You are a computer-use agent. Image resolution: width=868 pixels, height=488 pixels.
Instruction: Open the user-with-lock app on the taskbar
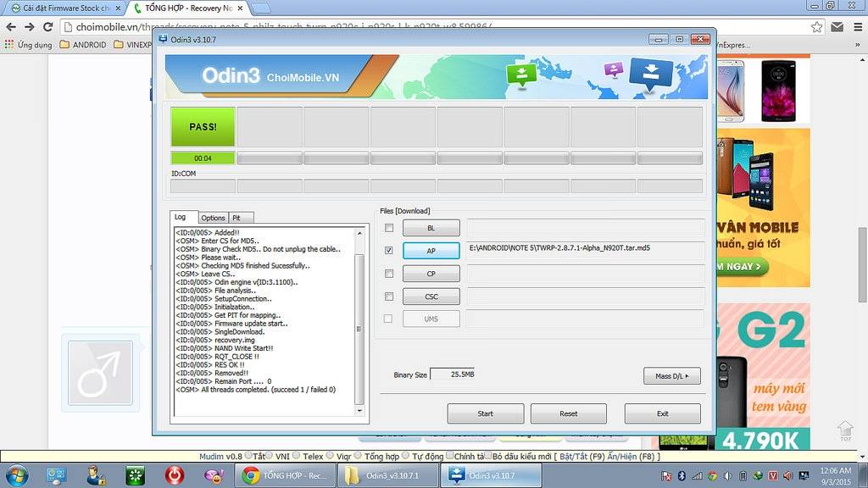point(96,475)
